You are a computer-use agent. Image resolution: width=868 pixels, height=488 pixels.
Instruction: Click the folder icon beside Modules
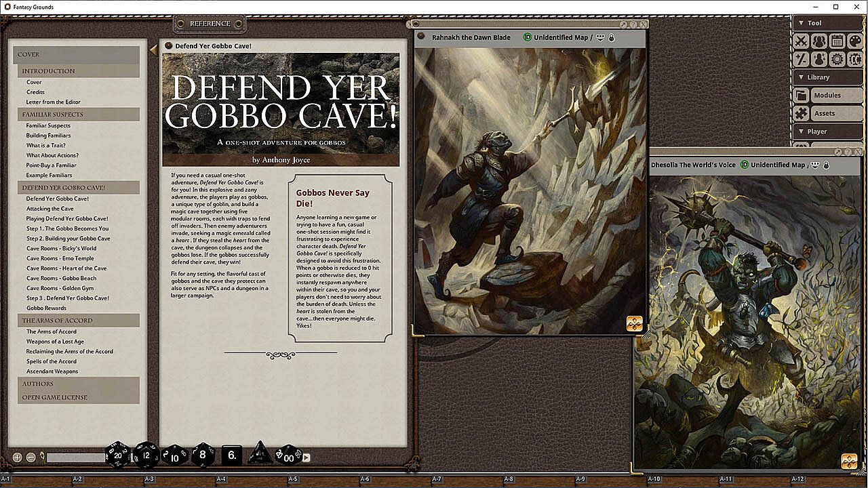point(801,96)
